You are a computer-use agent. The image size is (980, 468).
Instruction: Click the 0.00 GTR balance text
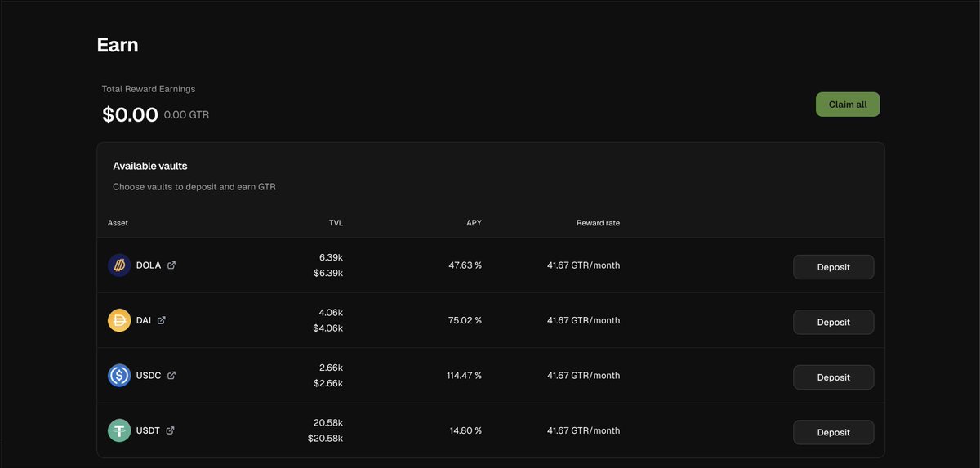coord(186,115)
